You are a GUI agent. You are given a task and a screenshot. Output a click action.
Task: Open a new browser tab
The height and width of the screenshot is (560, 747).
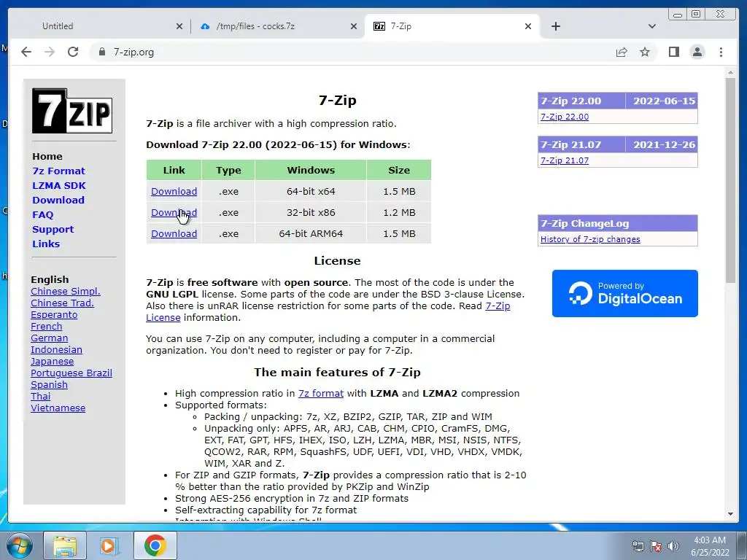coord(555,26)
